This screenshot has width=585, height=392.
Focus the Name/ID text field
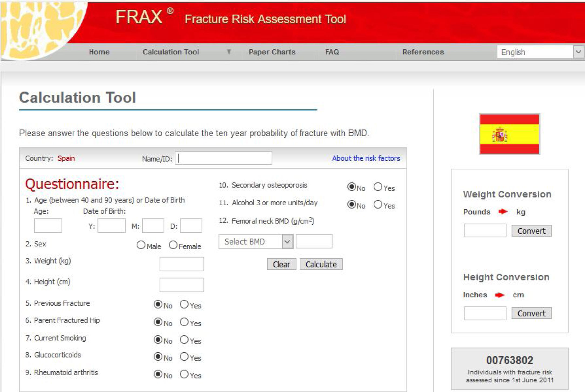tap(224, 158)
